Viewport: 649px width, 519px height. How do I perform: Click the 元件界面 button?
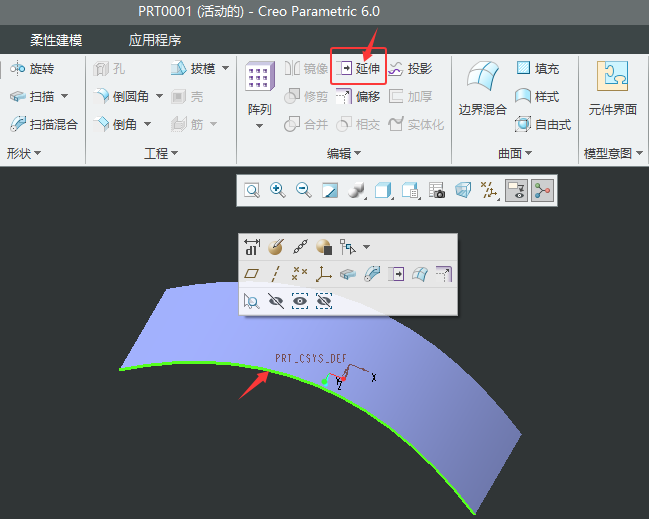(613, 89)
